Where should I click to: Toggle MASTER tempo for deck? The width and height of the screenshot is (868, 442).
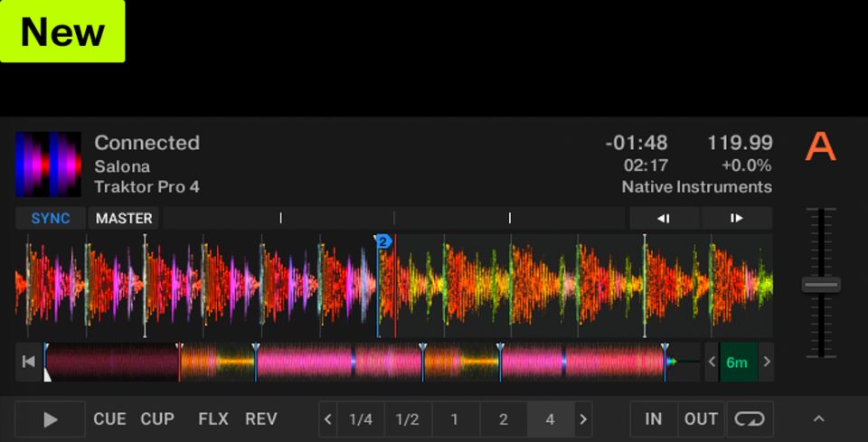124,218
